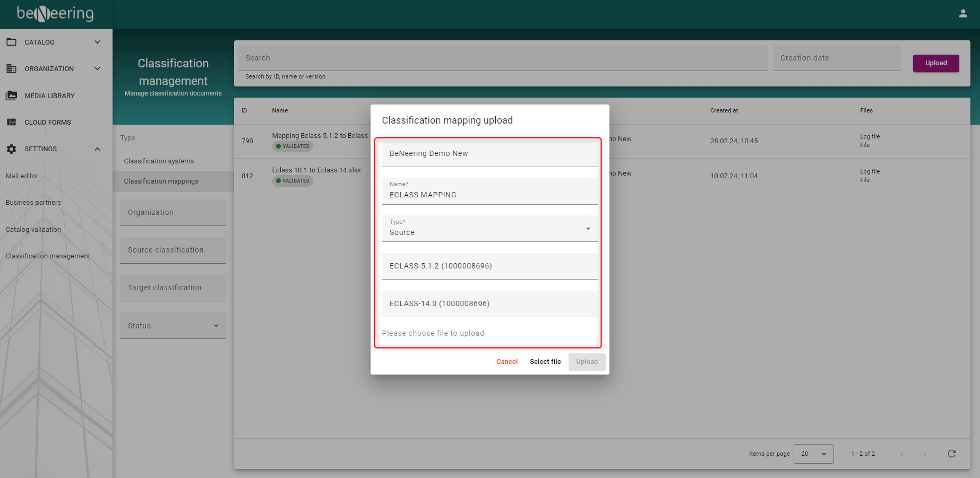
Task: Click the Catalog folder icon
Action: coord(11,42)
